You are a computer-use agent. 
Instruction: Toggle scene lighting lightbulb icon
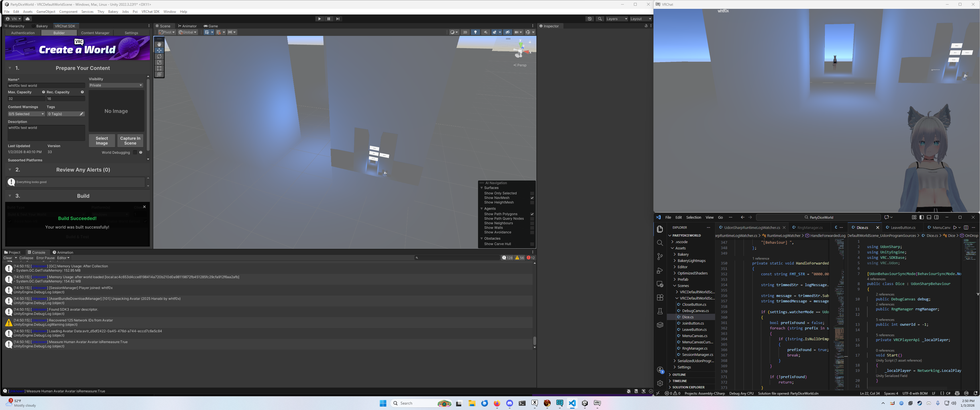click(475, 32)
